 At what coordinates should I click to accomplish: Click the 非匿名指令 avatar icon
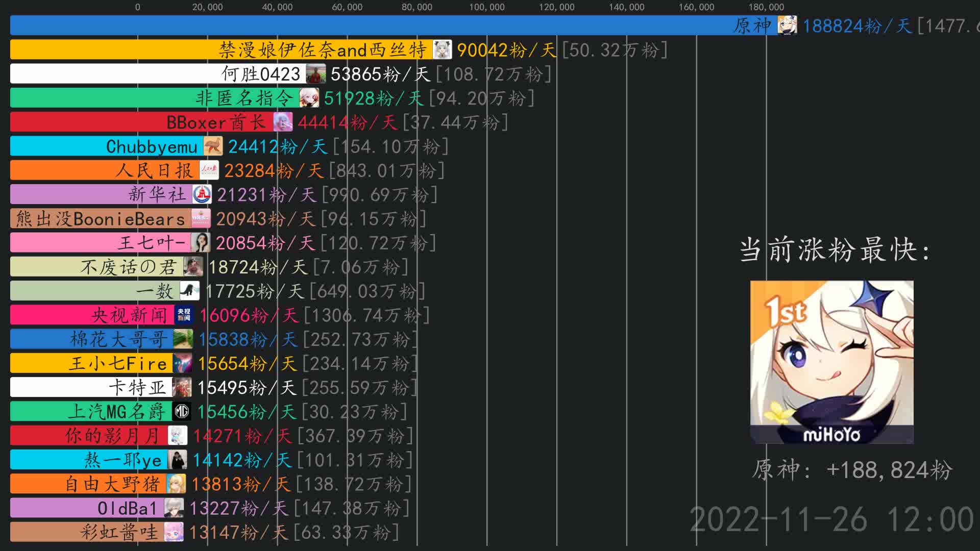[309, 98]
